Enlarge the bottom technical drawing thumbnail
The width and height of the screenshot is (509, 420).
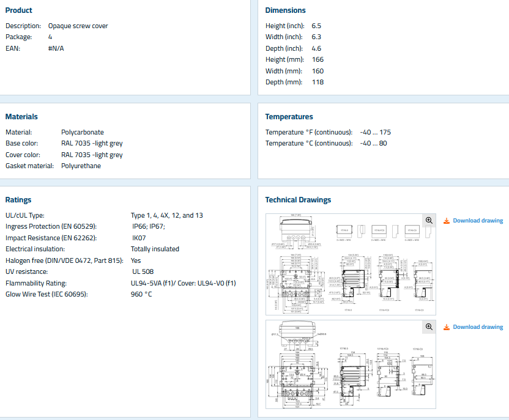pos(351,364)
